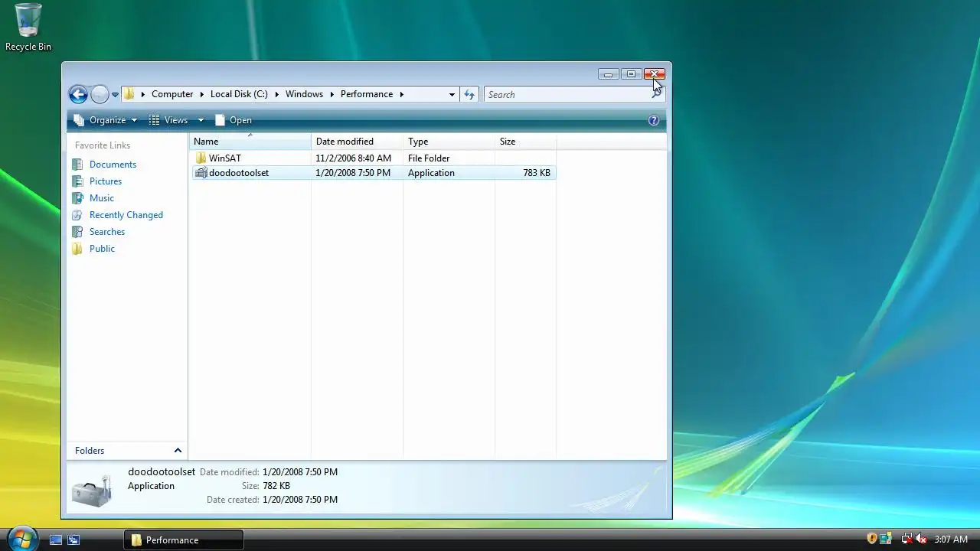This screenshot has width=980, height=551.
Task: Go back with the blue Back arrow
Action: click(78, 94)
